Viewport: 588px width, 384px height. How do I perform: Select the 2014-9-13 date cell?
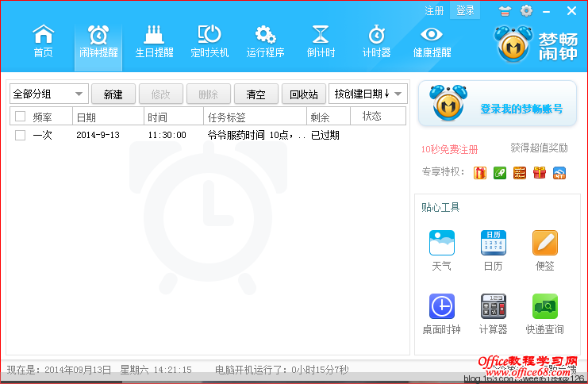98,135
